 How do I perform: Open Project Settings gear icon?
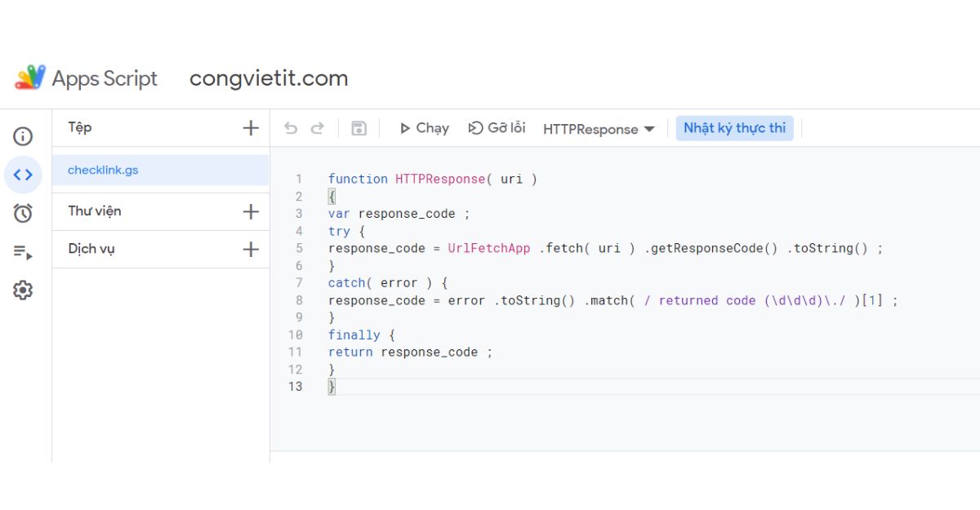click(x=23, y=290)
